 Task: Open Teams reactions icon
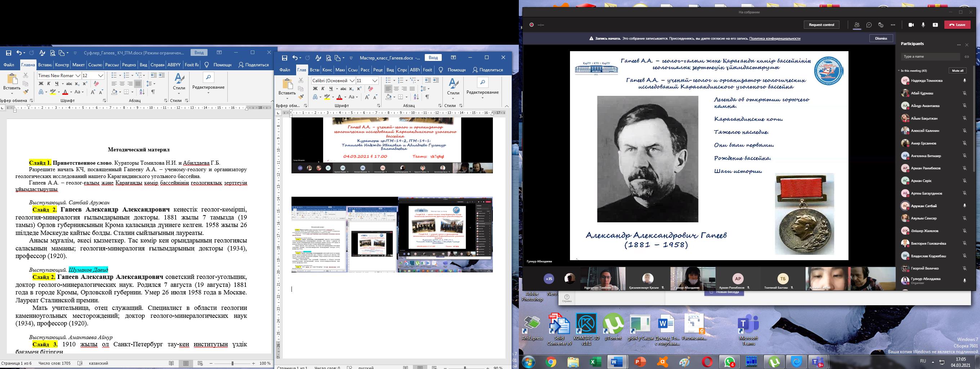click(881, 25)
